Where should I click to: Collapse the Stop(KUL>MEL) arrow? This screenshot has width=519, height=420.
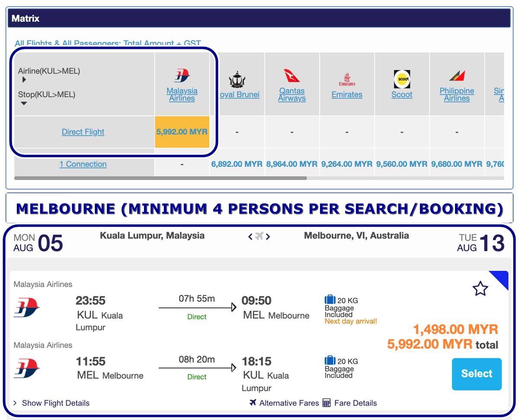(24, 103)
